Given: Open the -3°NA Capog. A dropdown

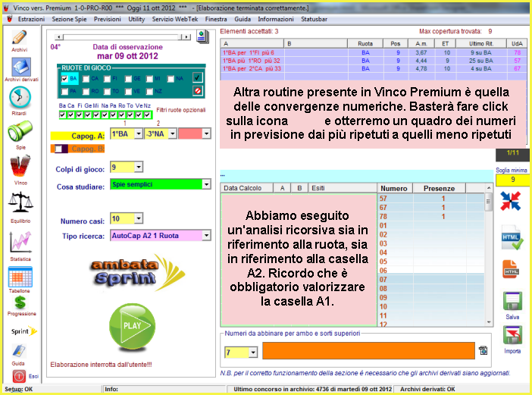Looking at the screenshot, I should 172,133.
